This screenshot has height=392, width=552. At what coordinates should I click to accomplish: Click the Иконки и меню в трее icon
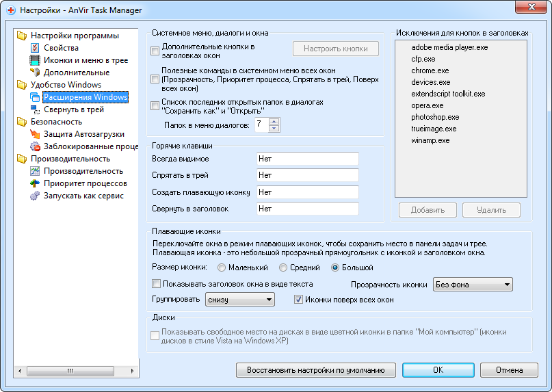(35, 60)
